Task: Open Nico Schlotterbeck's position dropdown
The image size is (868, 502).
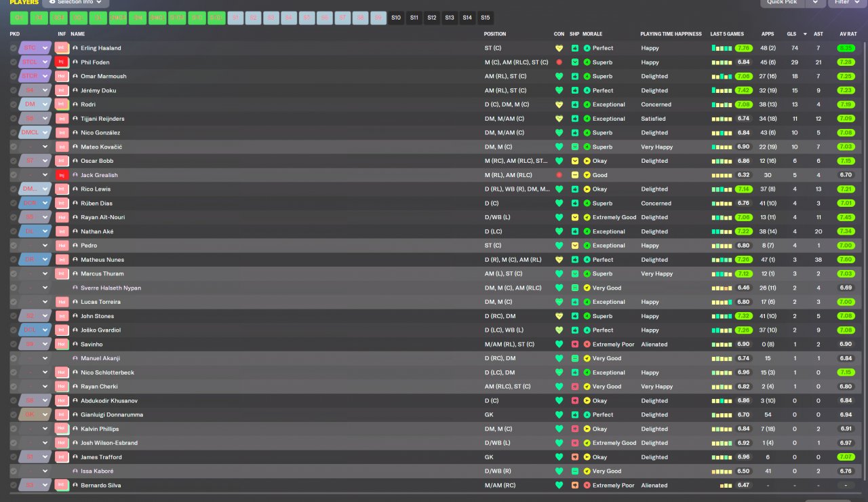Action: point(35,372)
